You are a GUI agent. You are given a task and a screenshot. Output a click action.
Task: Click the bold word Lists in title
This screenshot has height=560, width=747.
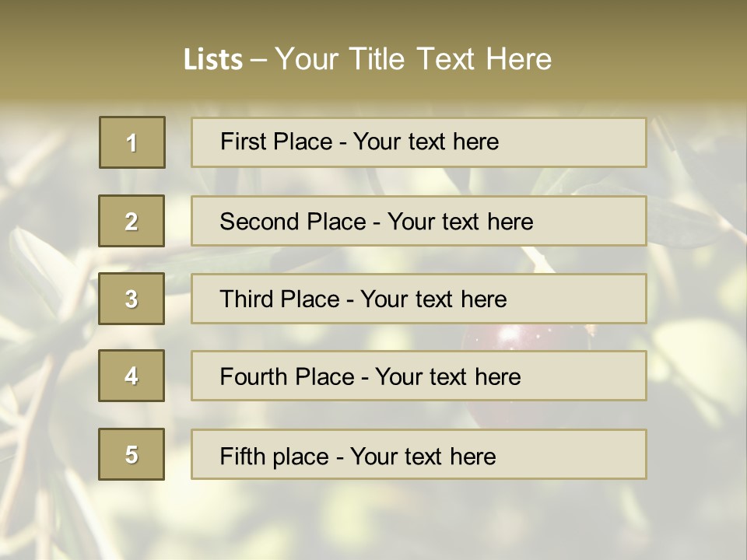pyautogui.click(x=213, y=59)
